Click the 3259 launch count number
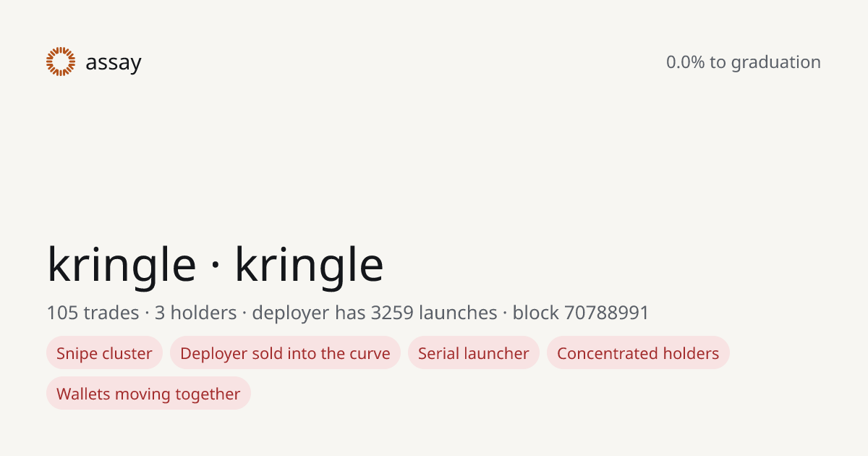 pos(392,313)
